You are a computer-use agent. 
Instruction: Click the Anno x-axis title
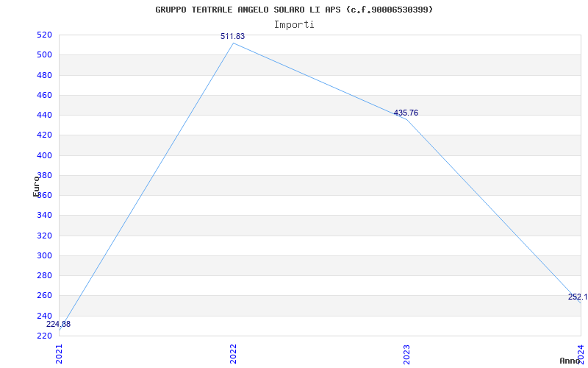(x=570, y=361)
